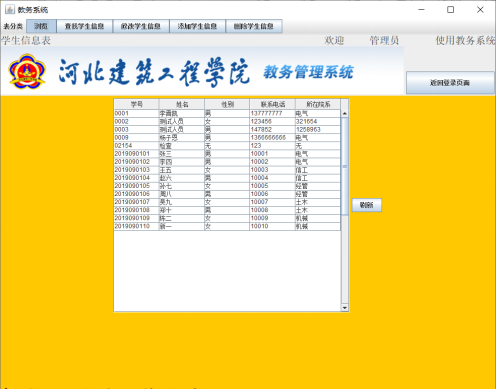Image resolution: width=496 pixels, height=389 pixels.
Task: Click the 返回登录页面 button
Action: (x=450, y=83)
